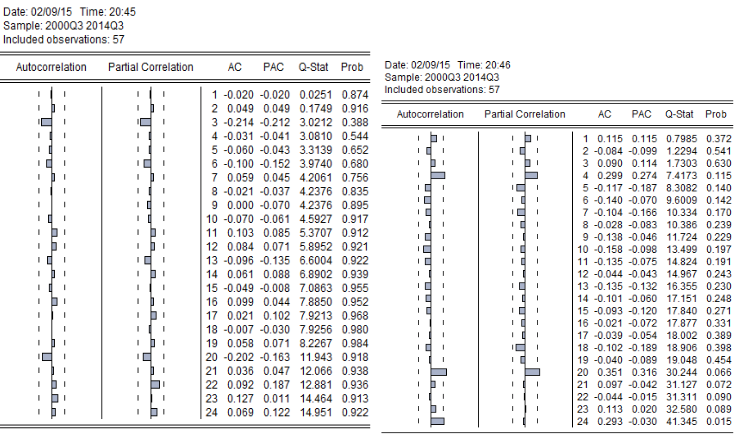Image resolution: width=734 pixels, height=434 pixels.
Task: Click the Q-Stat value 8.3082
Action: [682, 188]
